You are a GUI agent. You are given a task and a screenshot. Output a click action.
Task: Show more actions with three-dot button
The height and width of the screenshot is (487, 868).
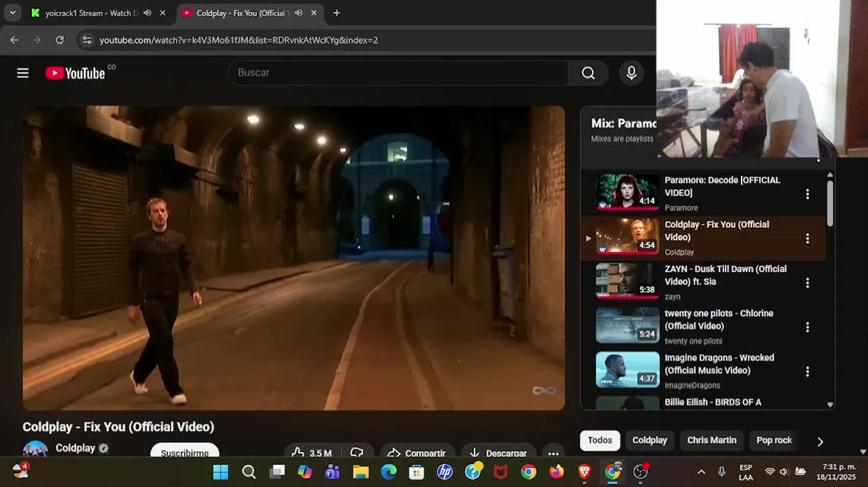553,453
